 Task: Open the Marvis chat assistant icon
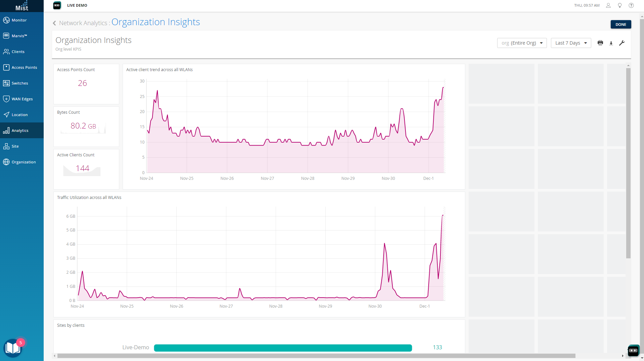coord(633,350)
